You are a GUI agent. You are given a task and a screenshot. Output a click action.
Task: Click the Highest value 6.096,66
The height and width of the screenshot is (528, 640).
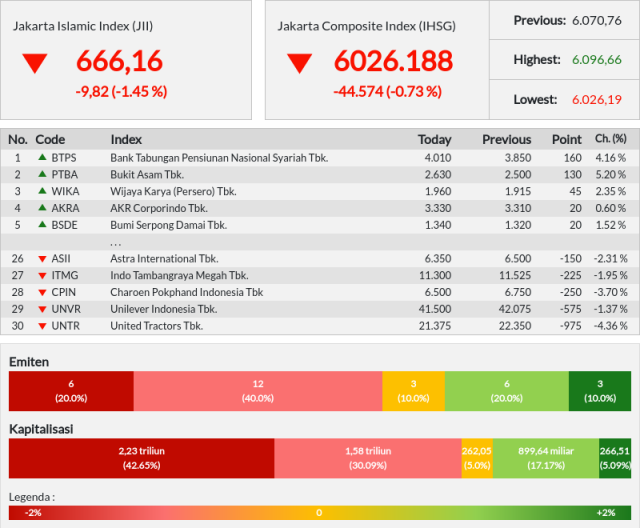click(597, 60)
